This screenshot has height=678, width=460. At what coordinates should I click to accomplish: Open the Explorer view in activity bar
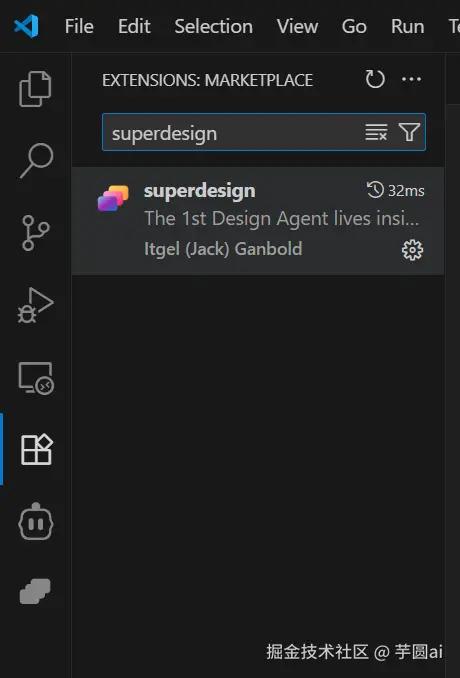point(35,89)
